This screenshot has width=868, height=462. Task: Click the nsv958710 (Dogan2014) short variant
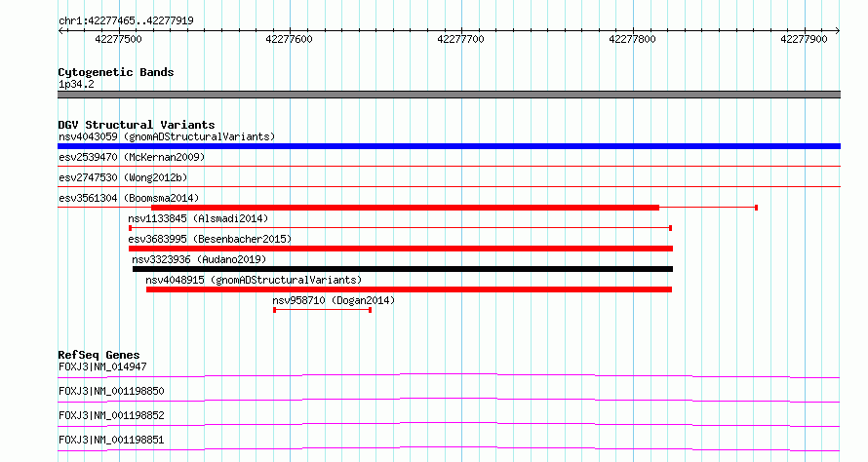pyautogui.click(x=322, y=310)
